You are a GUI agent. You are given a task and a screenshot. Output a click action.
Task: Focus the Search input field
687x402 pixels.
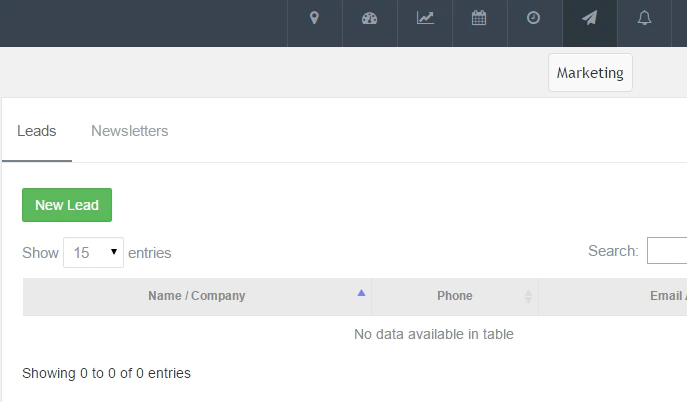click(667, 250)
